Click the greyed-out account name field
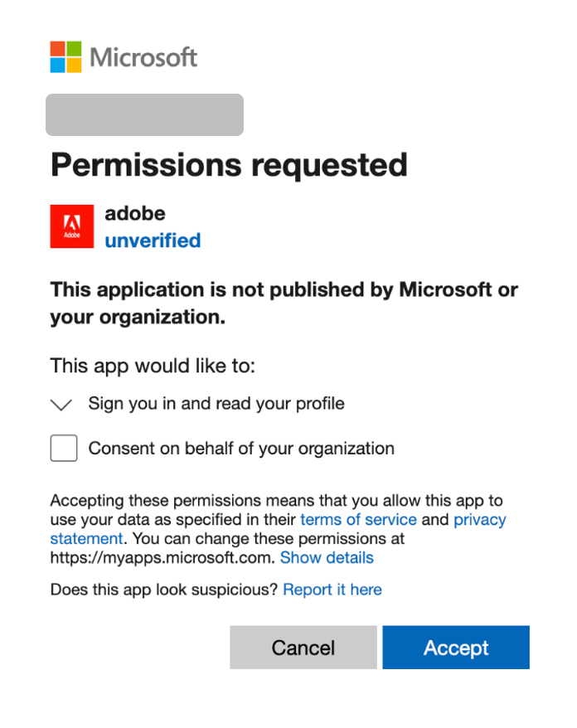The image size is (577, 728). click(x=144, y=115)
